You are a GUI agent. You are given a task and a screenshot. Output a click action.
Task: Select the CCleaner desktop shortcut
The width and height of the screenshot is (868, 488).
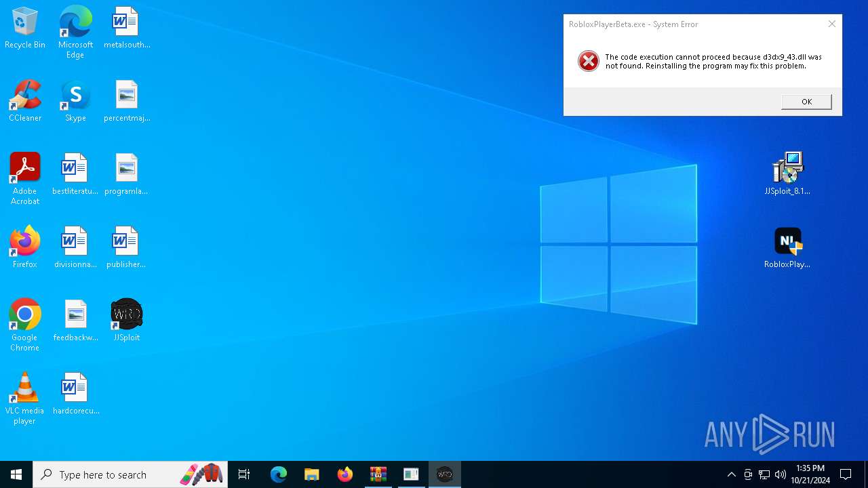[x=25, y=102]
